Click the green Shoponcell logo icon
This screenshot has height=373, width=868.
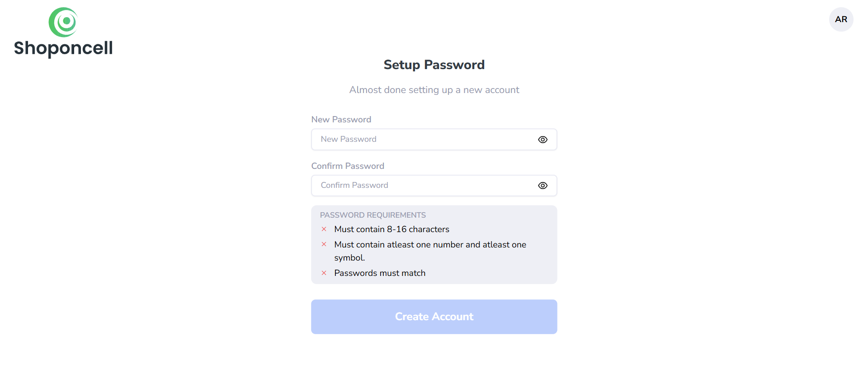pos(63,22)
